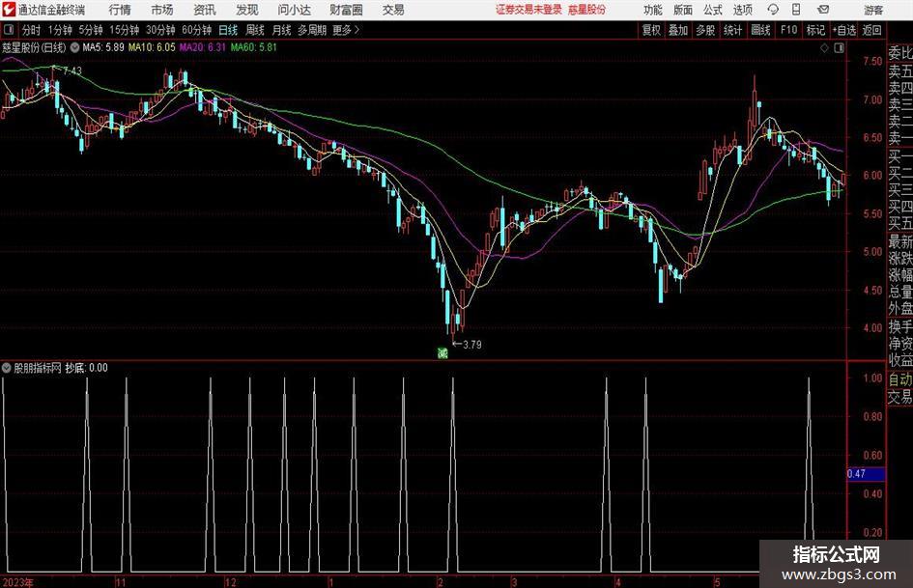Click the 2023年 label on time axis
The image size is (913, 588).
pyautogui.click(x=18, y=582)
